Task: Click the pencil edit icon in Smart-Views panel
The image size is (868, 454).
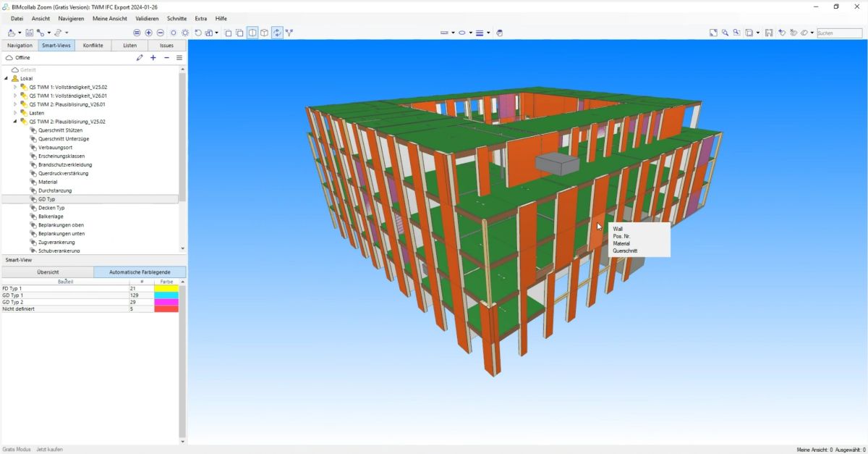Action: tap(140, 58)
